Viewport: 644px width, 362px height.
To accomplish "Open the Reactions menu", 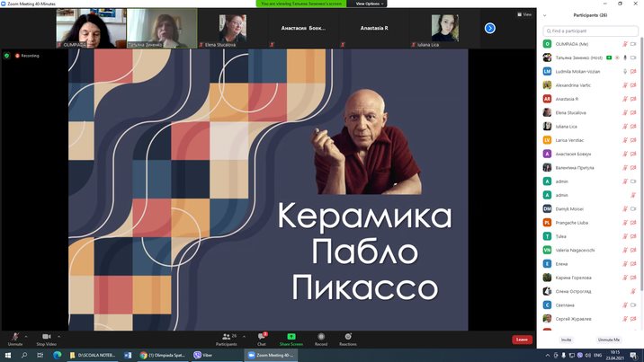I will pyautogui.click(x=347, y=337).
